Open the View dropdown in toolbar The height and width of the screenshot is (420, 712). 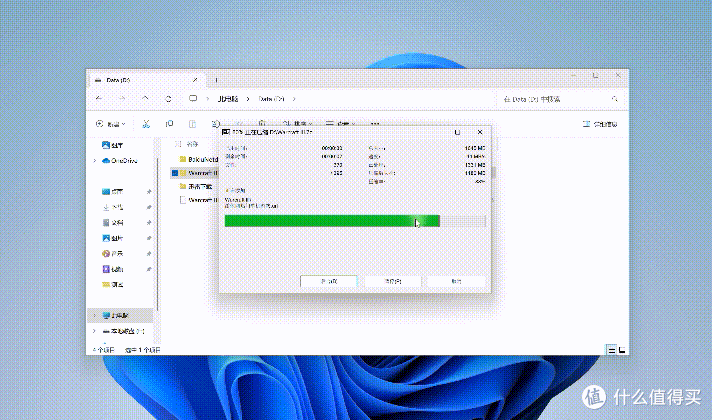pos(341,124)
